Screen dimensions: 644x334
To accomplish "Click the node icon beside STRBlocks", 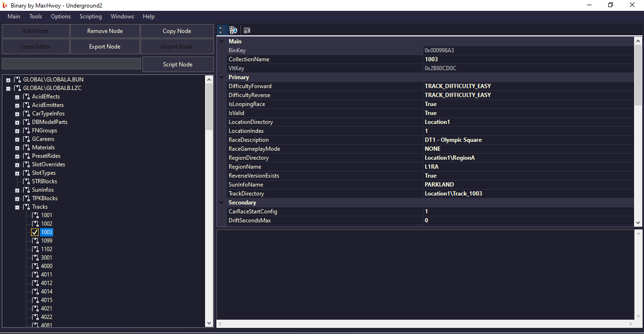I will 26,181.
